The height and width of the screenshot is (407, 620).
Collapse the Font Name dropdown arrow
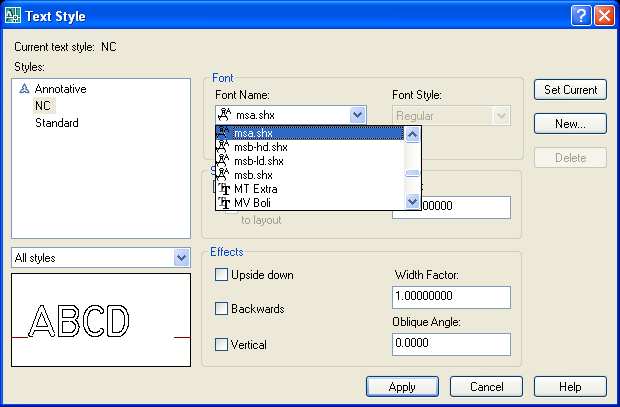tap(358, 115)
